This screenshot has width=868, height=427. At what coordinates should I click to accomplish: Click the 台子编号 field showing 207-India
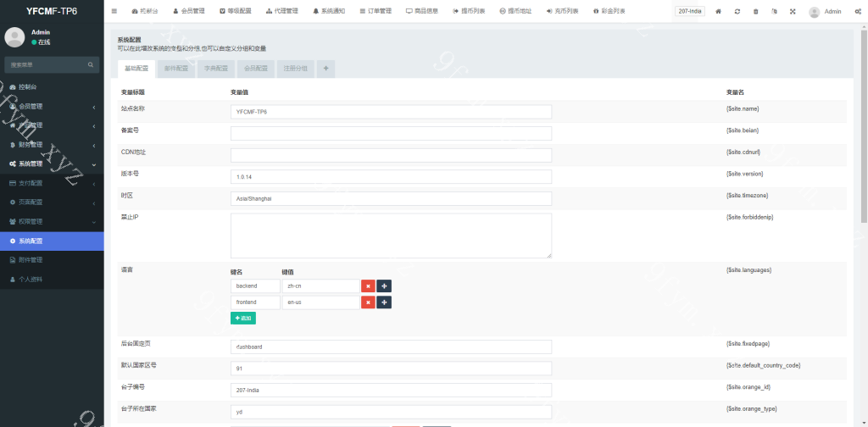click(391, 390)
